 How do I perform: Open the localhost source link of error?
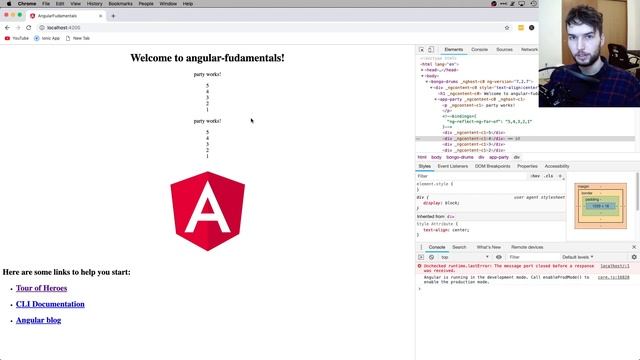coord(615,266)
